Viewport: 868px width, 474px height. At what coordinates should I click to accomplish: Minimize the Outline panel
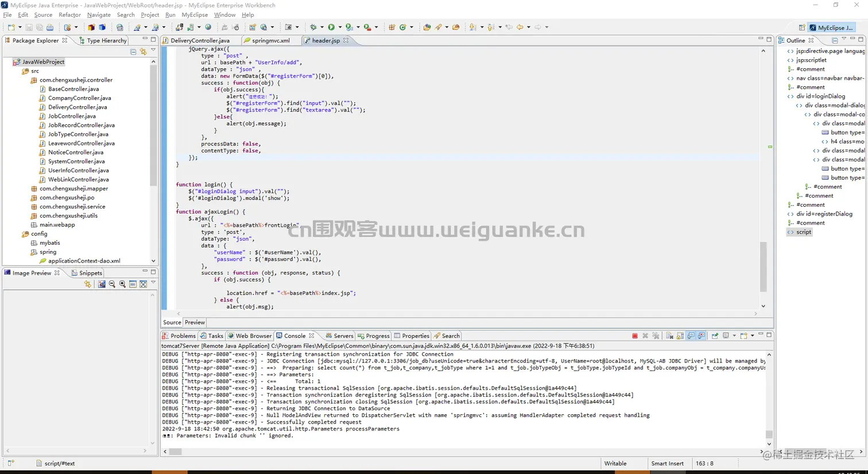pyautogui.click(x=852, y=39)
